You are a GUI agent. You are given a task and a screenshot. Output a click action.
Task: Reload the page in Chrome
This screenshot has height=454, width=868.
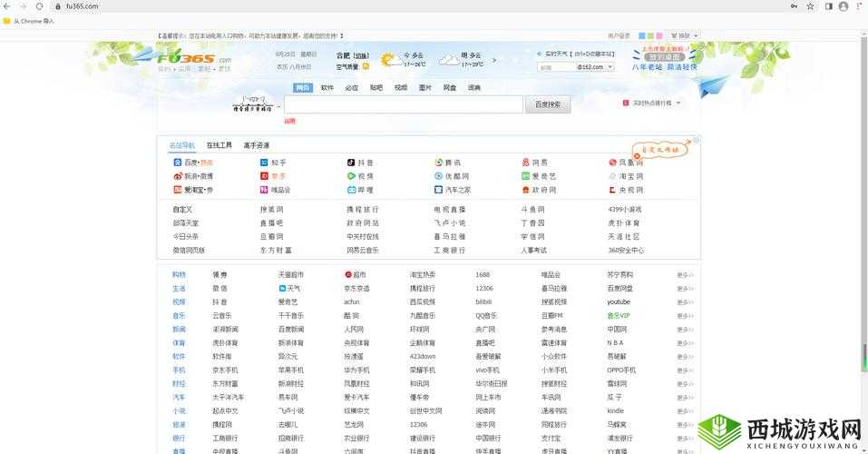[x=39, y=6]
